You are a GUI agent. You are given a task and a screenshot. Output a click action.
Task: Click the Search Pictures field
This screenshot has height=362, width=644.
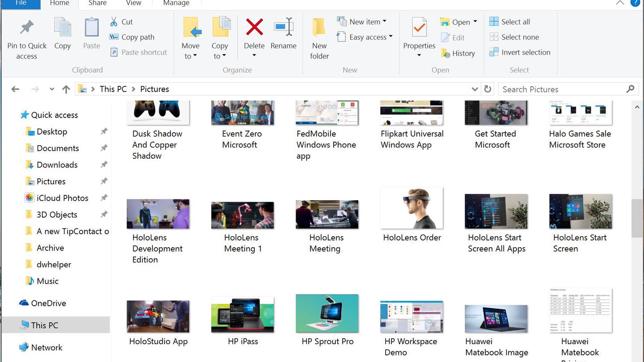(563, 89)
